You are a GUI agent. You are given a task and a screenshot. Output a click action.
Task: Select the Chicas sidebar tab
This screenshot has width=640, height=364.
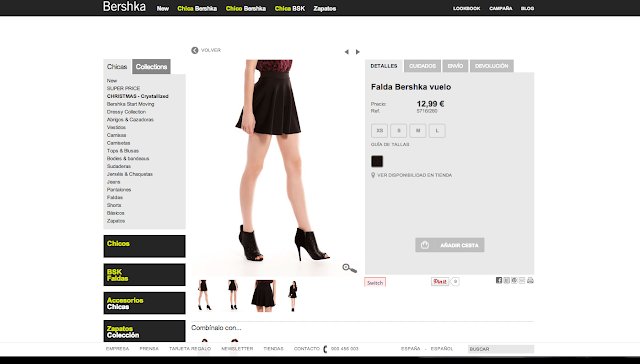(x=117, y=67)
